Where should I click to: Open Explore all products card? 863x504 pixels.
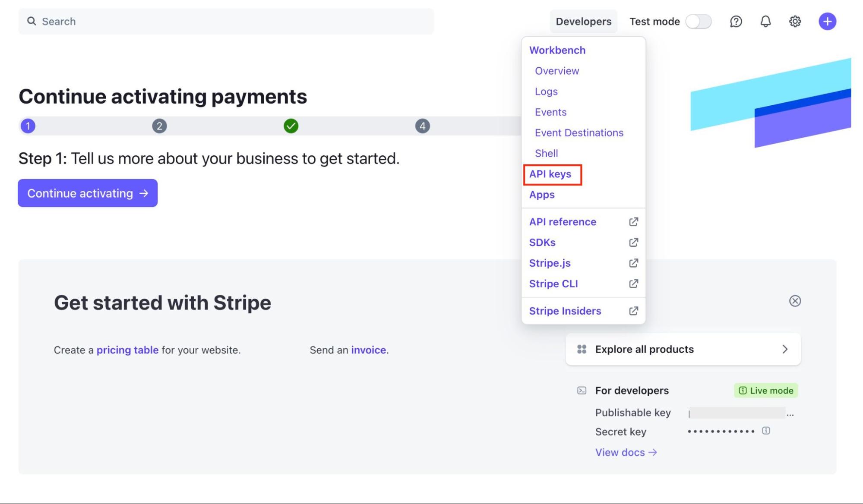683,349
